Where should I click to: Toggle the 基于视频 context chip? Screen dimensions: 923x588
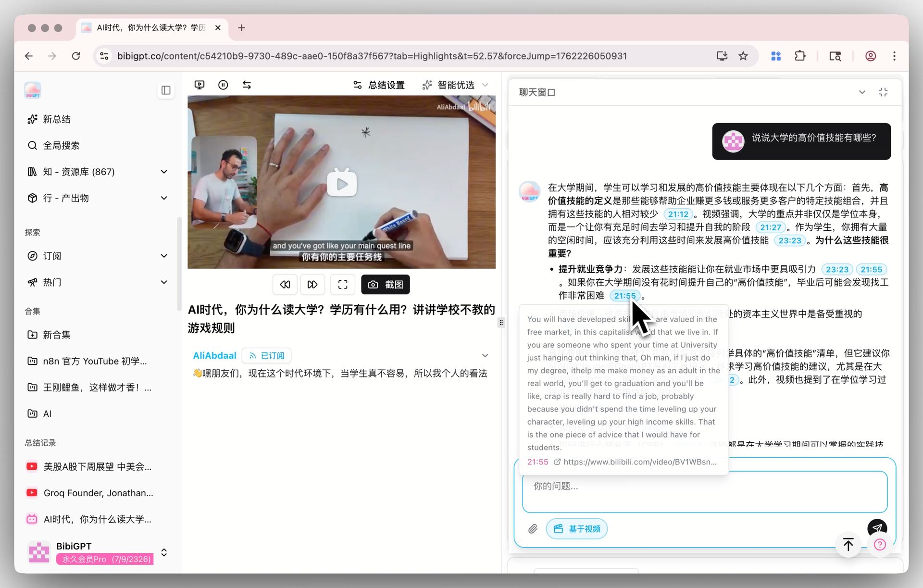(576, 529)
